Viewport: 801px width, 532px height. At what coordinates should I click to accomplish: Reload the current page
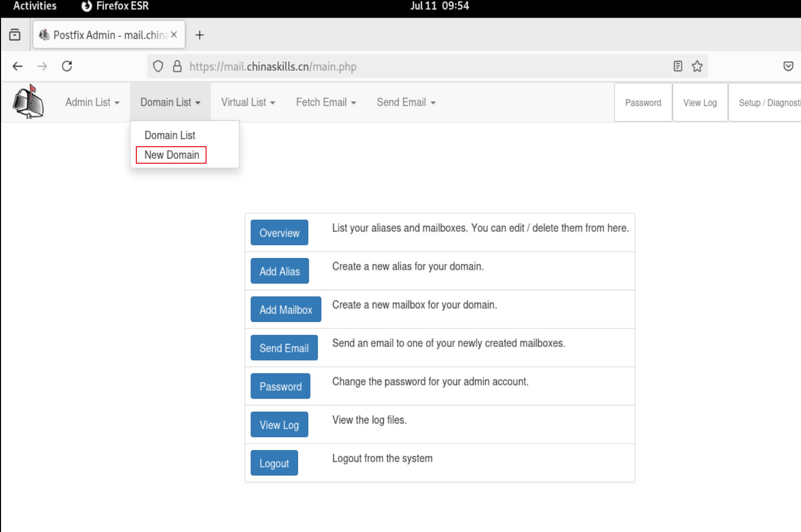[x=67, y=66]
